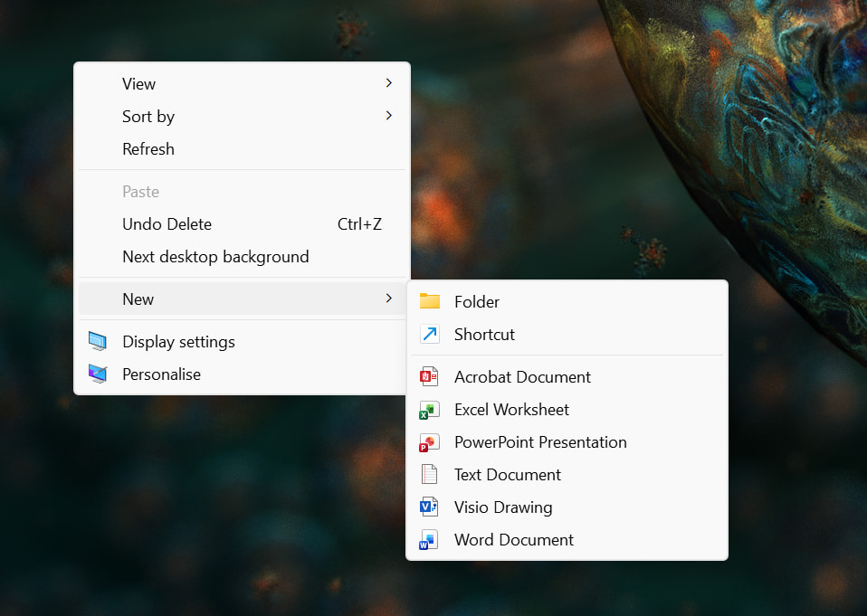Click the Personalise icon
The width and height of the screenshot is (867, 616).
[x=97, y=374]
